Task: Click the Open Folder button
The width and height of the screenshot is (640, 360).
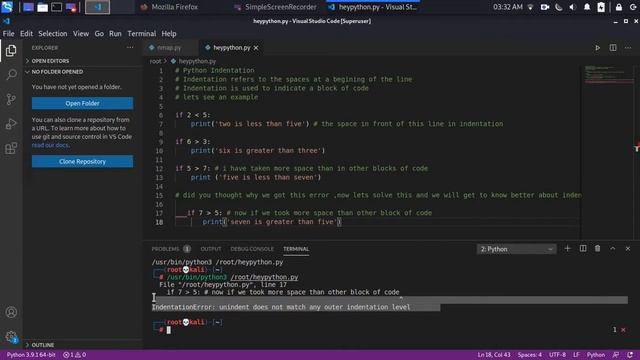Action: 82,103
